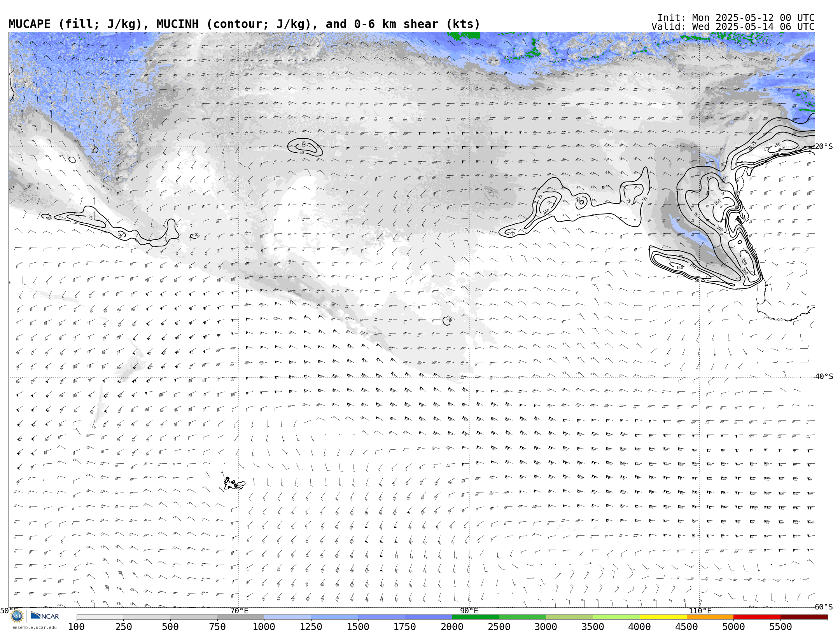840x632 pixels.
Task: Click the 90°E longitude label
Action: tap(469, 611)
